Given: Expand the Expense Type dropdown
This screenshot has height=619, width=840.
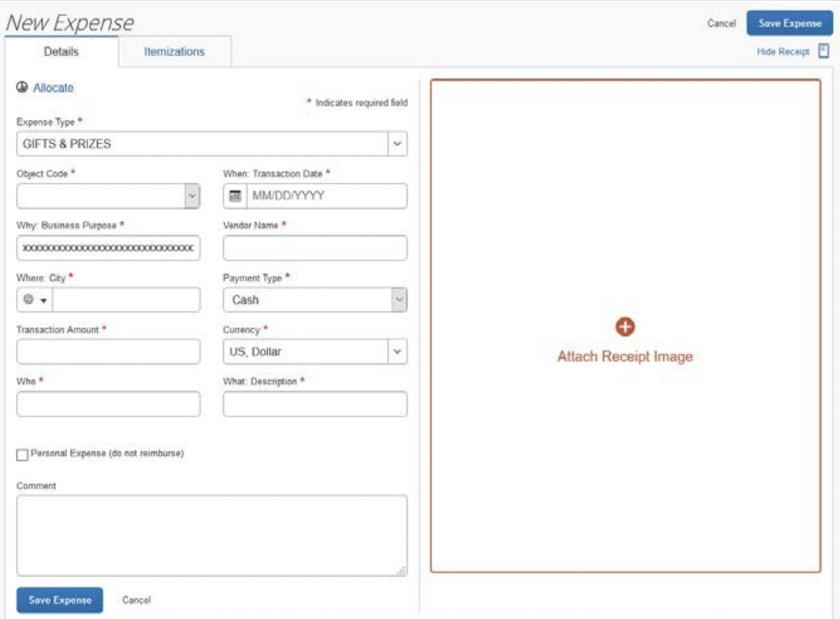Looking at the screenshot, I should coord(397,144).
